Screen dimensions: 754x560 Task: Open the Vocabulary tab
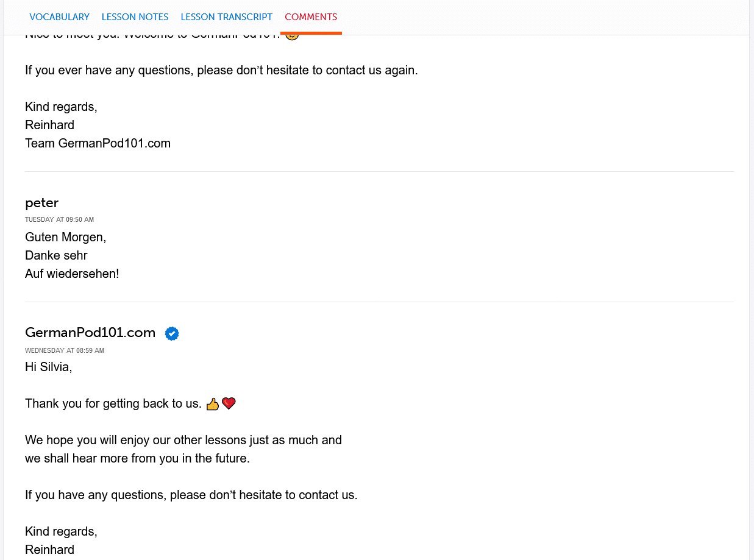59,17
